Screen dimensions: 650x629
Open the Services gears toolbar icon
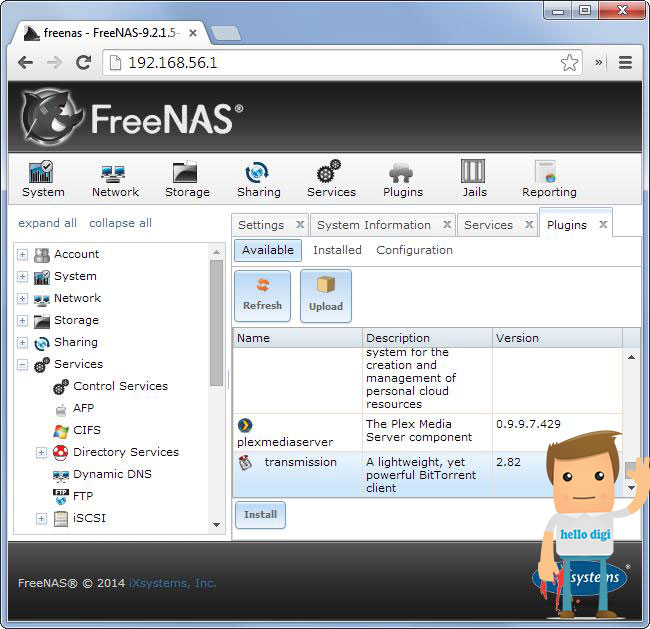click(329, 171)
